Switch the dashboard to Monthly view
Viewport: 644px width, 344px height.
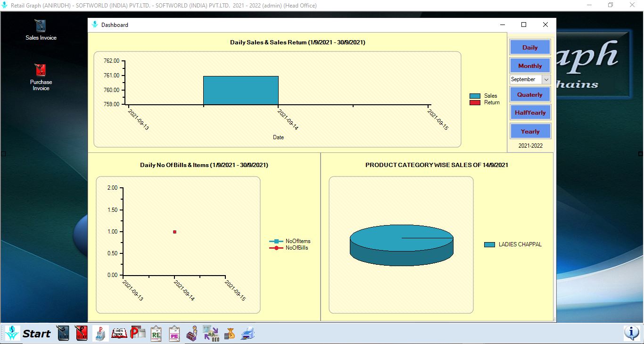pos(530,66)
